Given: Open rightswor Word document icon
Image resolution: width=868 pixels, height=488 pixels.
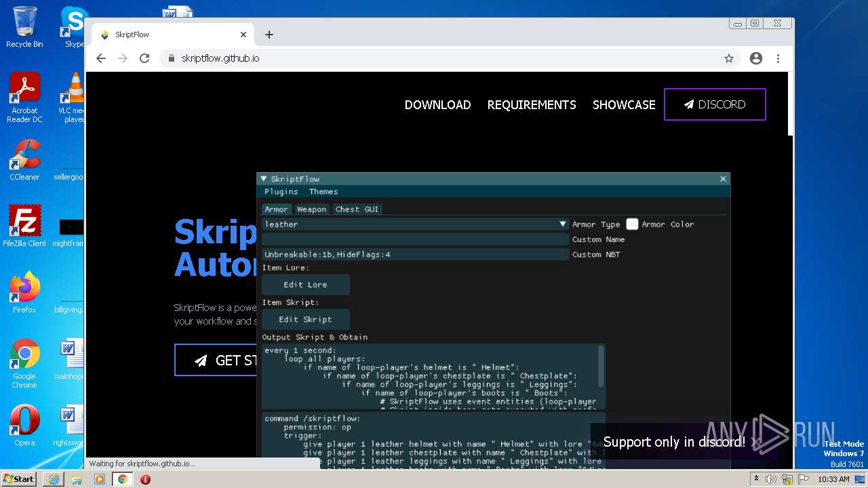Looking at the screenshot, I should (x=71, y=425).
